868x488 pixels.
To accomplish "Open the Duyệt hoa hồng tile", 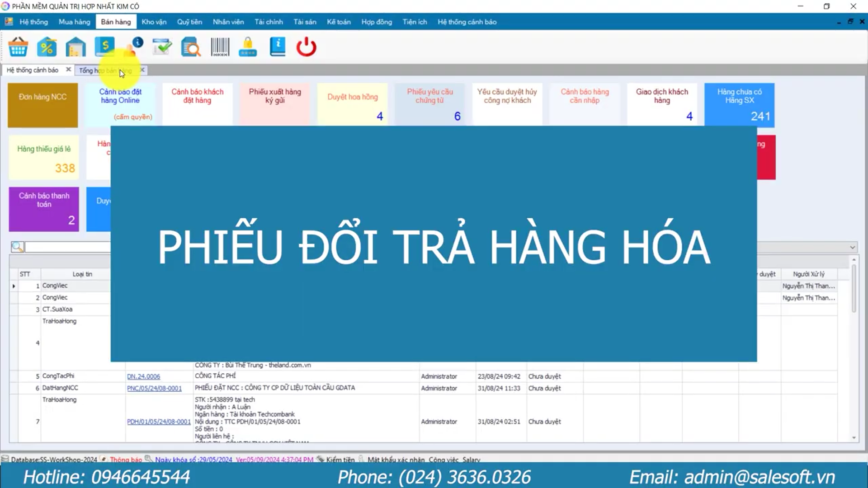I will click(353, 104).
